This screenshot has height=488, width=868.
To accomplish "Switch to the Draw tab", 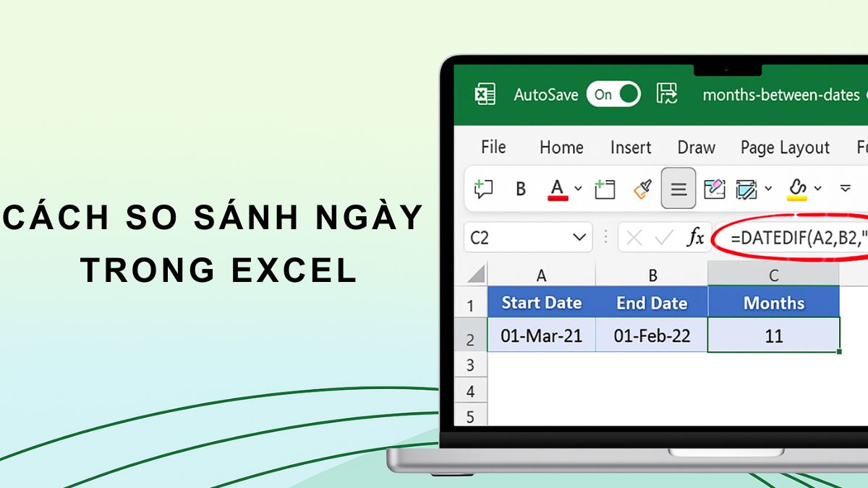I will point(697,147).
